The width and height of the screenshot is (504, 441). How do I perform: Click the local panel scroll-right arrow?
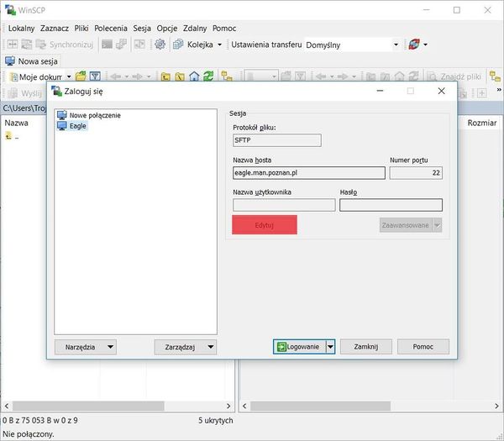click(x=228, y=406)
